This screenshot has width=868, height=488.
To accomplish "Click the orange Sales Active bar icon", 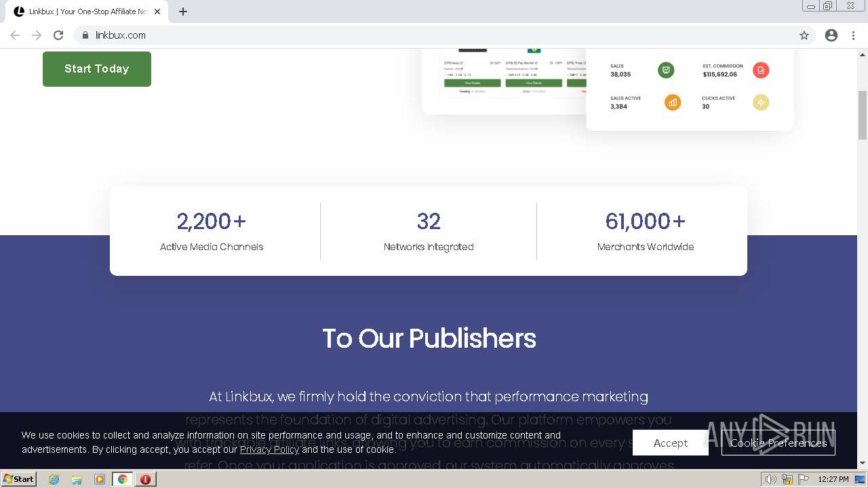I will [x=673, y=102].
